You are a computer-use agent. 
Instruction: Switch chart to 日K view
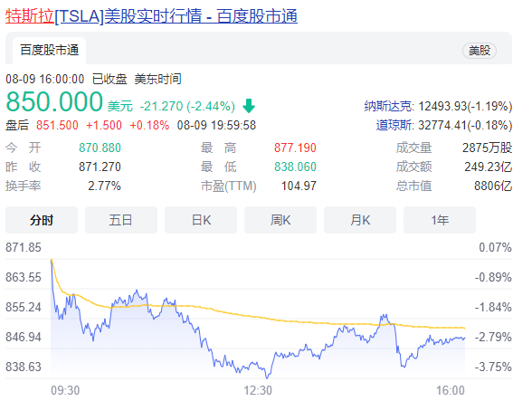pyautogui.click(x=201, y=220)
